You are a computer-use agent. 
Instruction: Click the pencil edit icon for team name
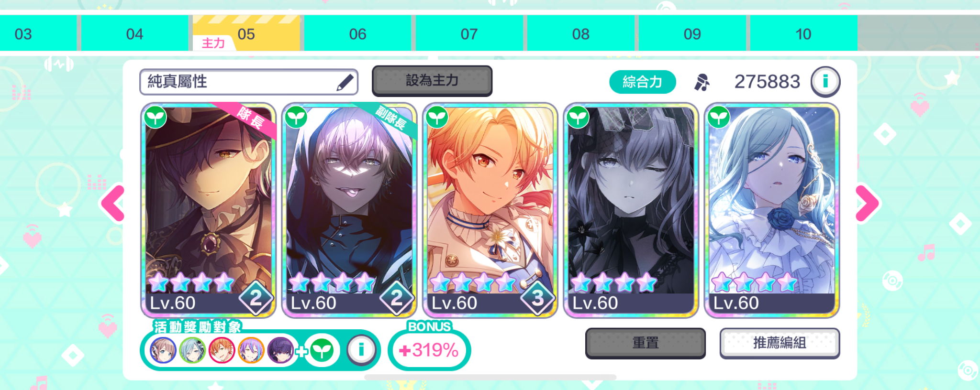[345, 82]
